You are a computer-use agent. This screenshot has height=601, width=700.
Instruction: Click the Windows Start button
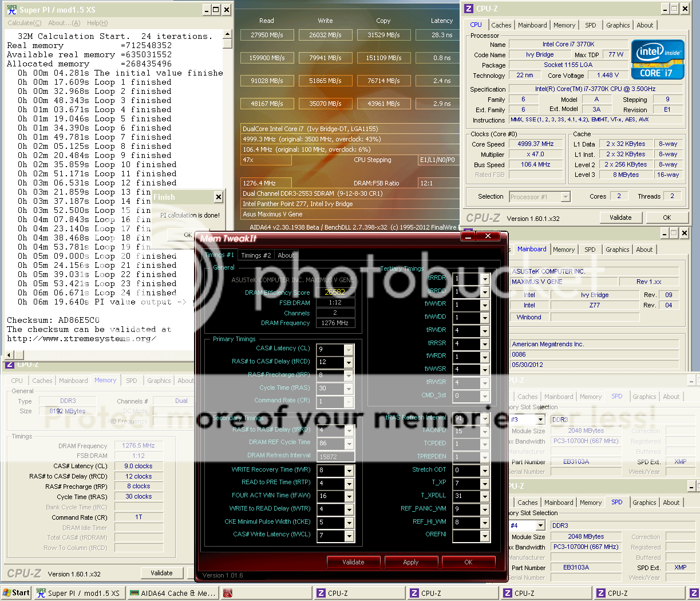click(16, 593)
